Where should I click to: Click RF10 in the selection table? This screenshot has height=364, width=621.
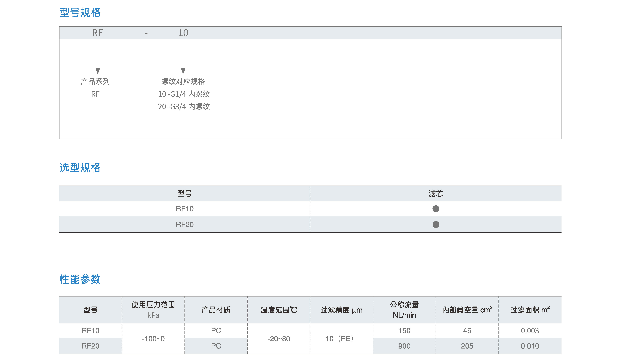click(x=185, y=209)
